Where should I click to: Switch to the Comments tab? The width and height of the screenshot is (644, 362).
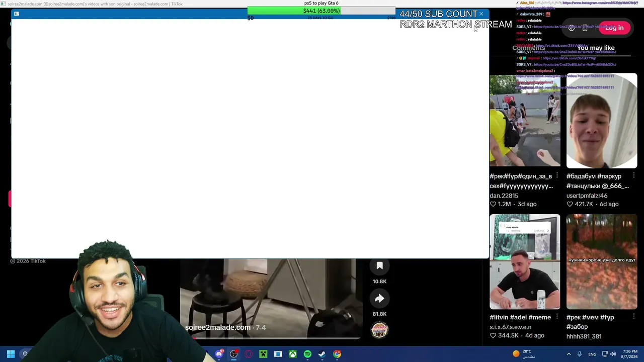[528, 48]
